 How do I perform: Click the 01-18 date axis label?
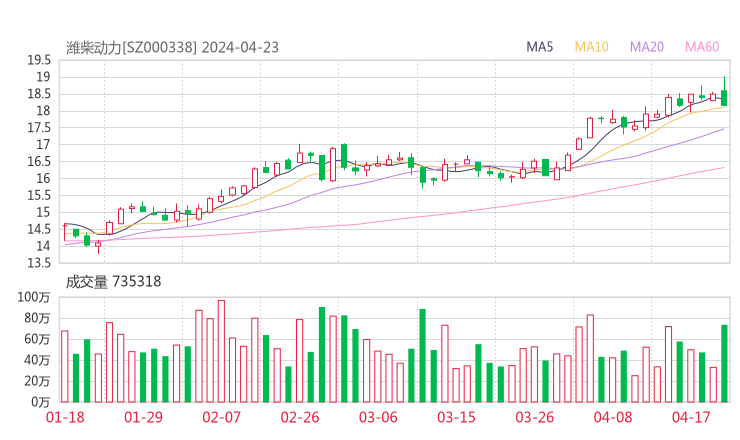click(65, 417)
